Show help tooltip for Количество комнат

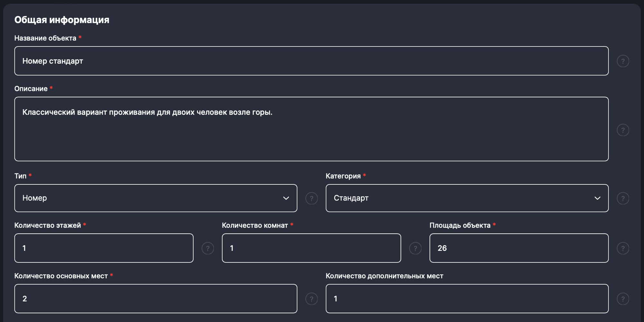click(x=415, y=249)
